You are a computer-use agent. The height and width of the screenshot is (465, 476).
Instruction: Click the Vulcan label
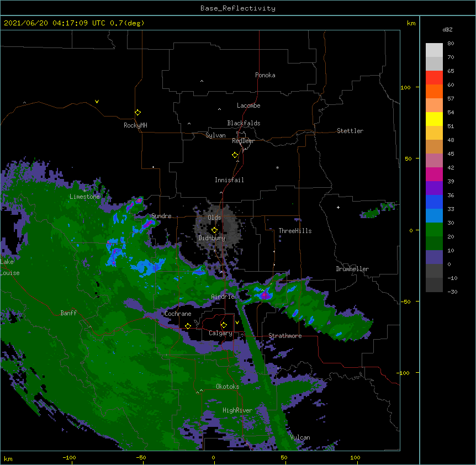[x=300, y=437]
